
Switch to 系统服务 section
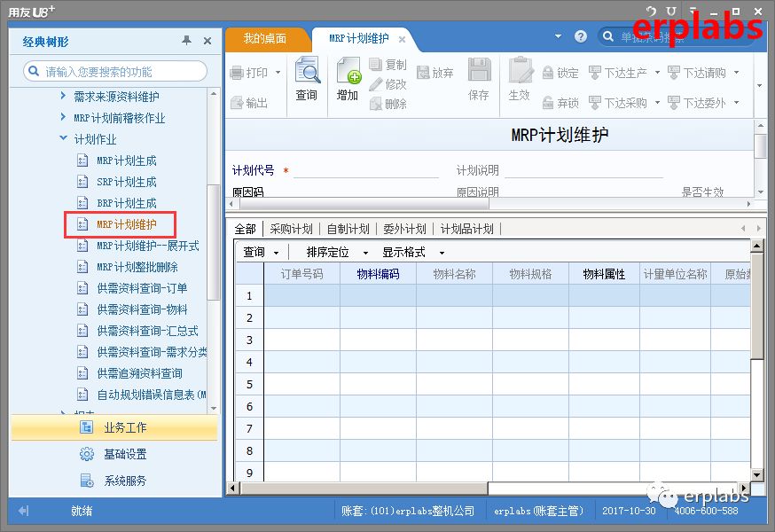click(114, 481)
